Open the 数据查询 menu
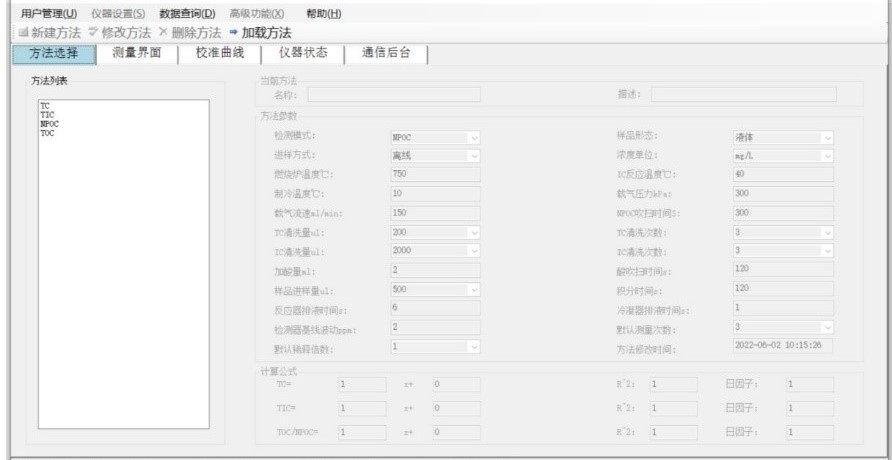This screenshot has height=460, width=892. click(187, 13)
